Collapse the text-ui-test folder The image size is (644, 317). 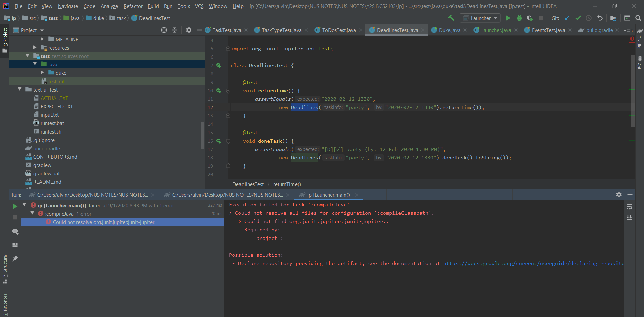[x=20, y=89]
